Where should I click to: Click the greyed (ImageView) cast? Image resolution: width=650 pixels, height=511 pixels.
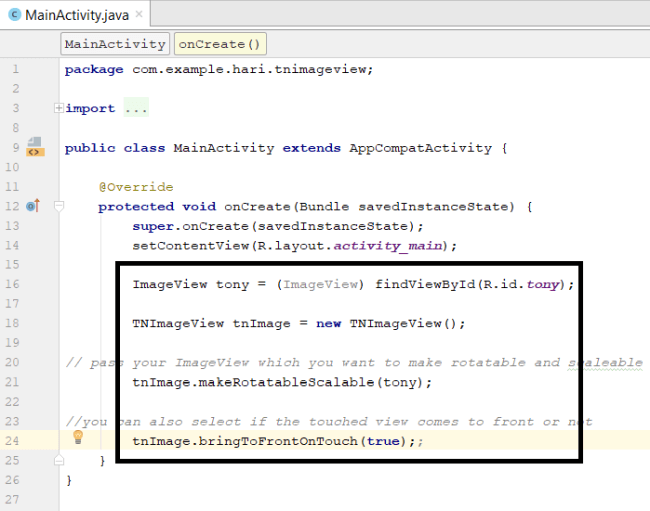(x=320, y=284)
